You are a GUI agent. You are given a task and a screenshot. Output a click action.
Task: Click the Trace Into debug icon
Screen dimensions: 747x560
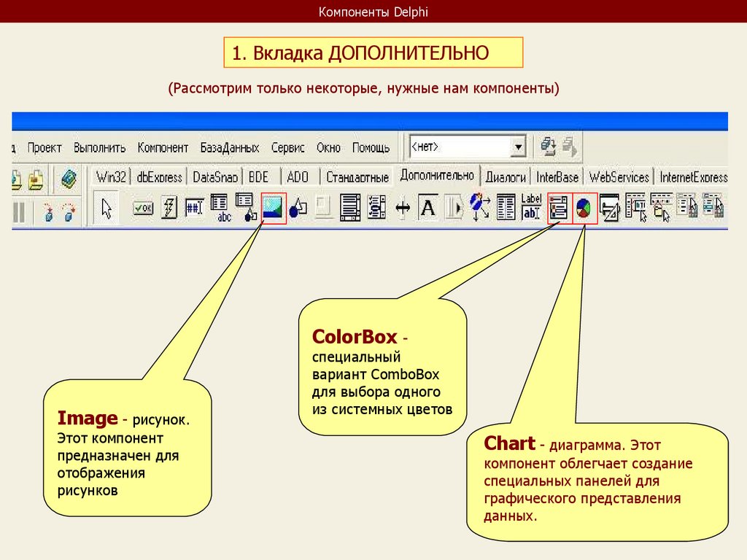pos(47,212)
